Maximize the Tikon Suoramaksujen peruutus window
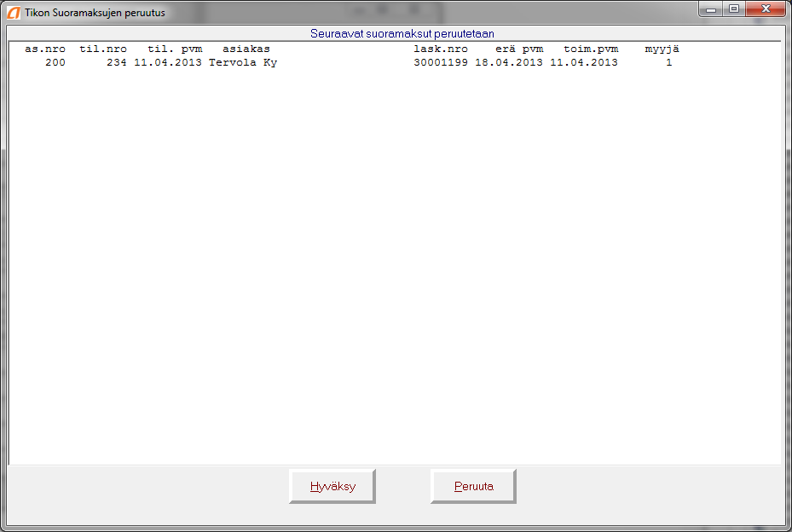Image resolution: width=792 pixels, height=532 pixels. point(734,9)
